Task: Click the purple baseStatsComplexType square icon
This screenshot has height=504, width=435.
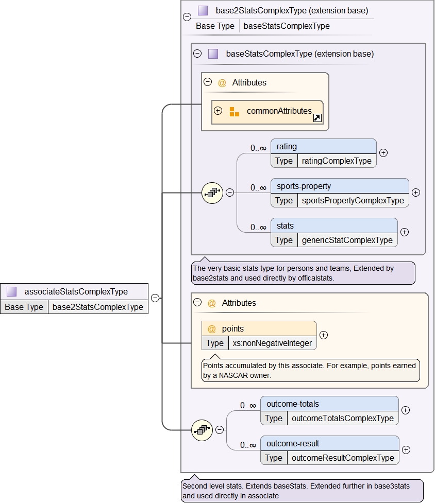Action: pos(213,54)
